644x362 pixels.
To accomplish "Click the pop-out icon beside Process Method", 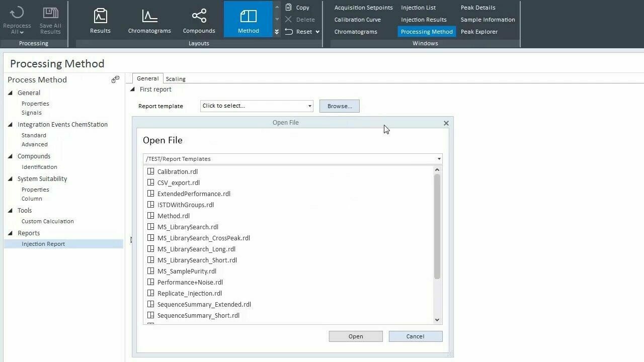I will (115, 79).
